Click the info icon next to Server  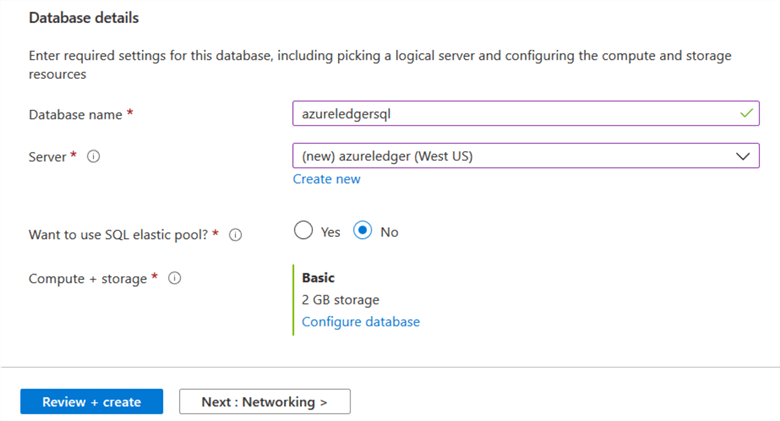click(x=93, y=157)
